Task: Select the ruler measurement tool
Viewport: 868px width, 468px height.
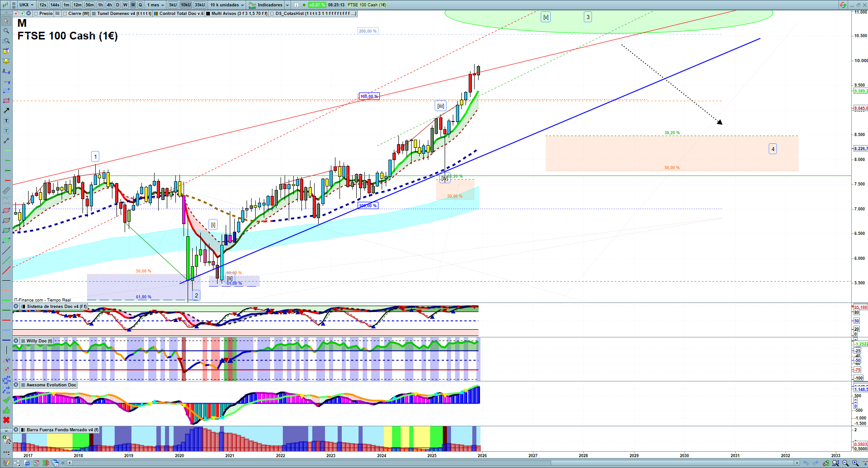Action: (x=6, y=190)
